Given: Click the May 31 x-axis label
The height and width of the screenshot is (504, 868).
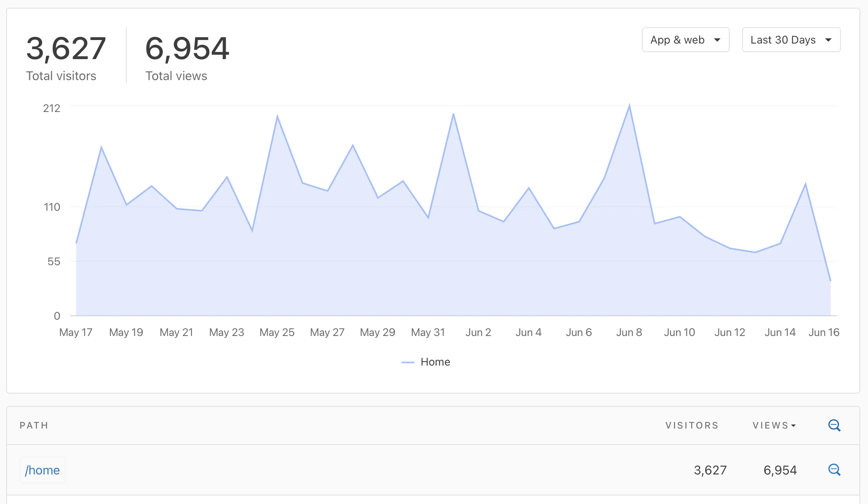Looking at the screenshot, I should tap(428, 332).
